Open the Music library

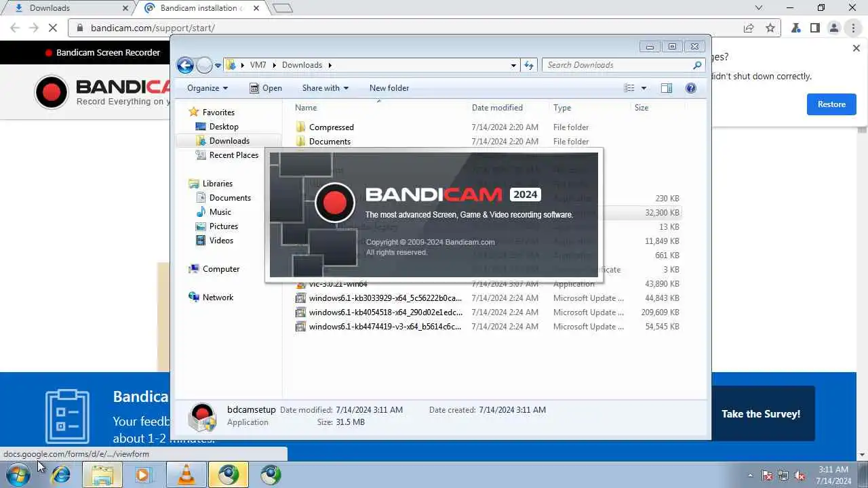point(220,212)
